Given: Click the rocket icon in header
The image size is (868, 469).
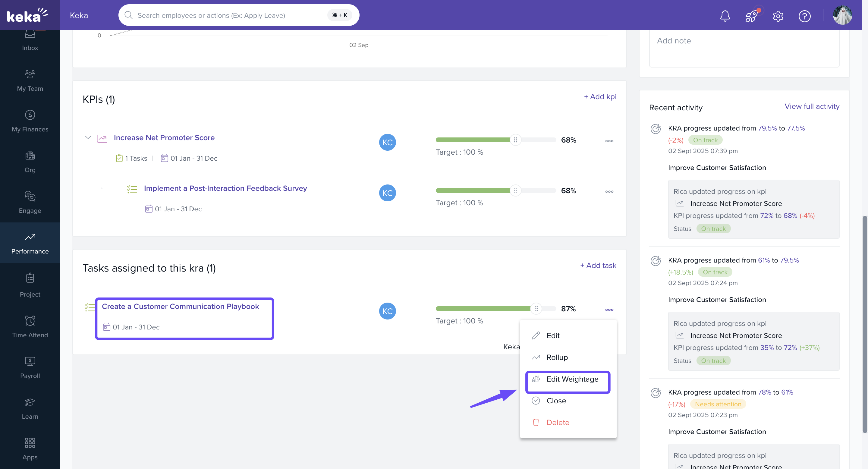Looking at the screenshot, I should tap(751, 15).
